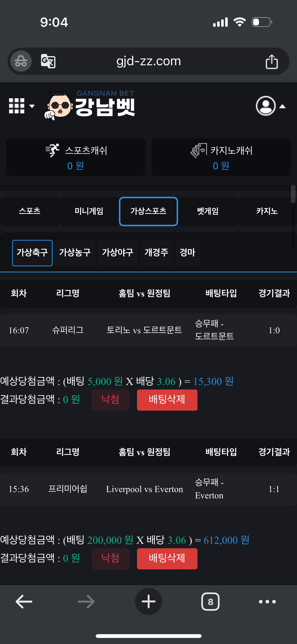297x644 pixels.
Task: Tap the share icon in address bar
Action: (272, 61)
